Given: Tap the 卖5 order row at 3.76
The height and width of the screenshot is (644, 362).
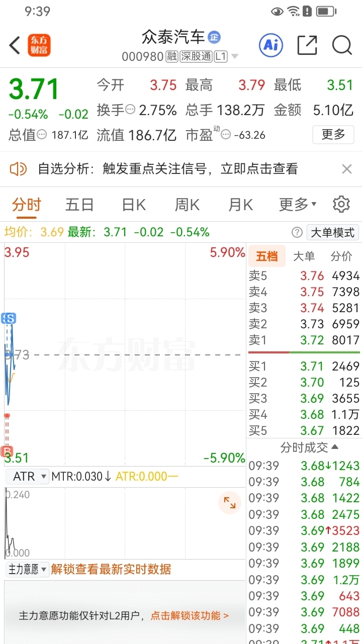Looking at the screenshot, I should pos(304,275).
